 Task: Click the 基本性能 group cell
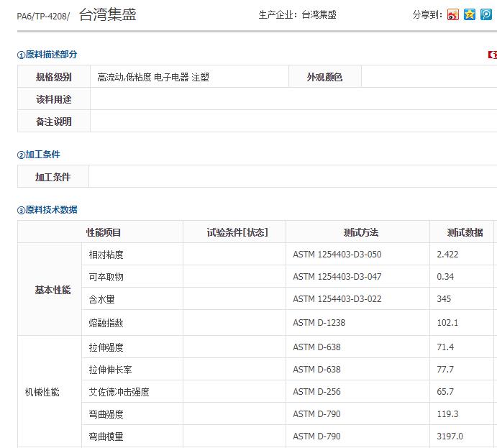pos(50,289)
